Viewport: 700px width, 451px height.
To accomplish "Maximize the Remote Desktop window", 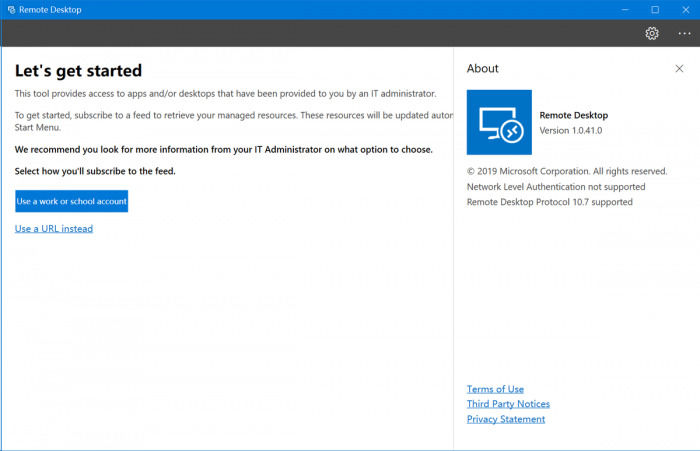I will coord(655,9).
